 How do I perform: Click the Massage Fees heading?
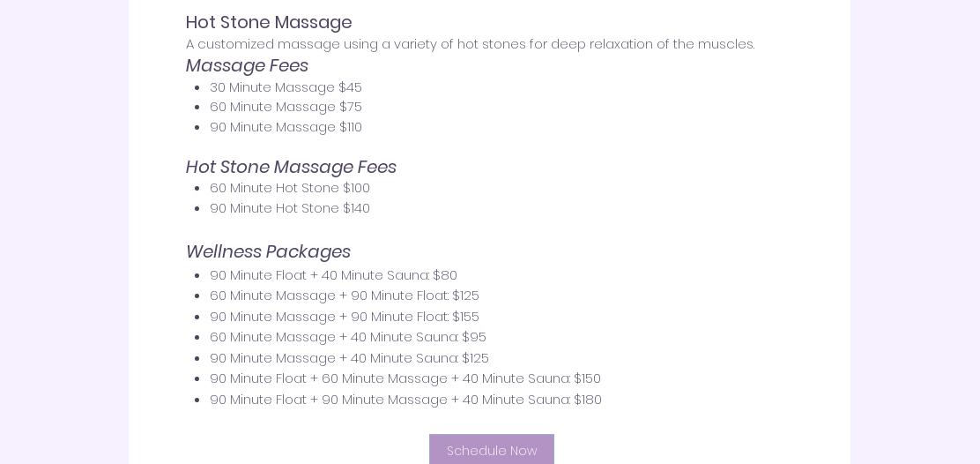click(247, 65)
